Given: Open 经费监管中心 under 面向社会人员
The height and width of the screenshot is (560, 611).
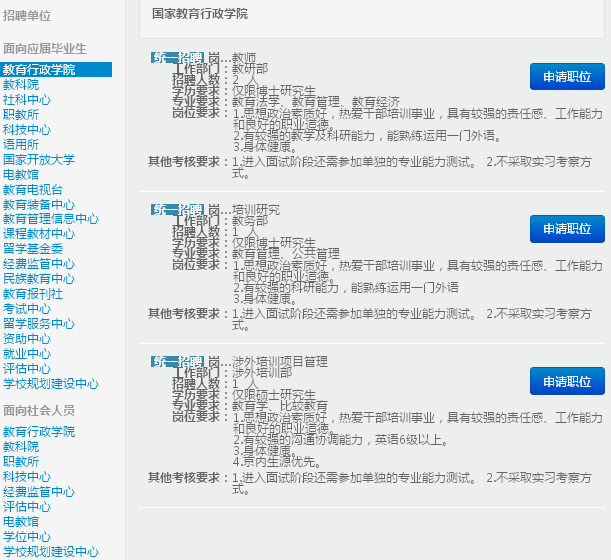Looking at the screenshot, I should coord(39,491).
